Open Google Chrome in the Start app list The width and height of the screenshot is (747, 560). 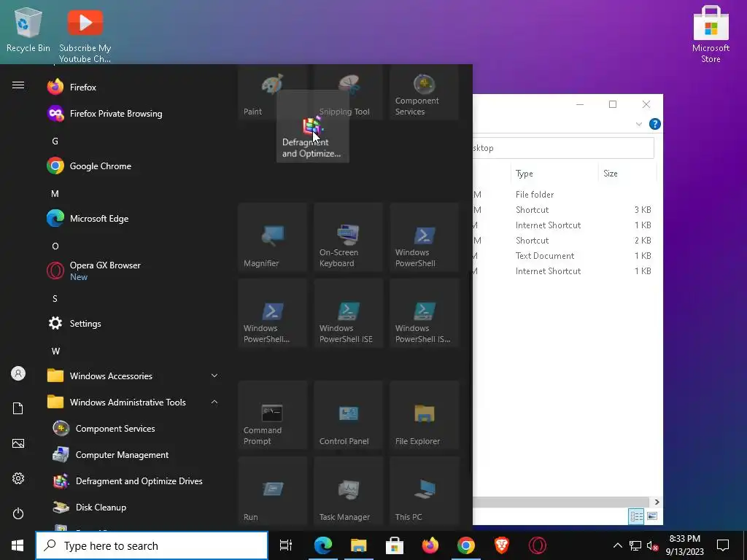coord(133,166)
